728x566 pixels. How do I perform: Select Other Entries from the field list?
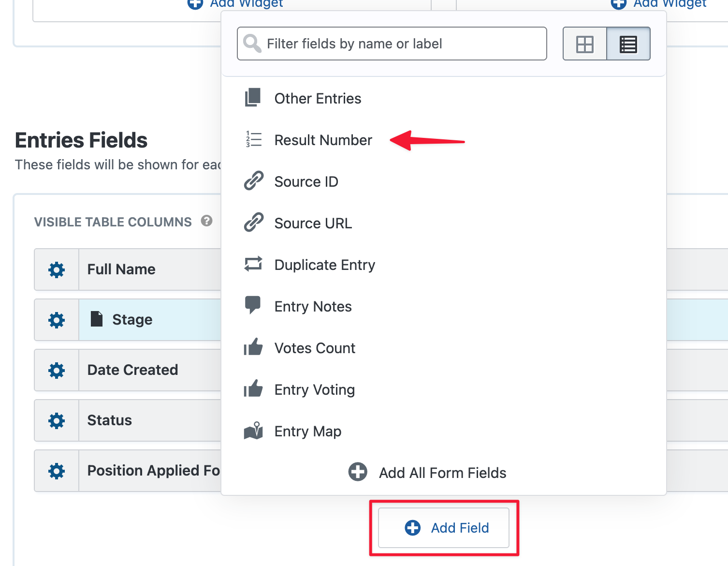(x=318, y=98)
